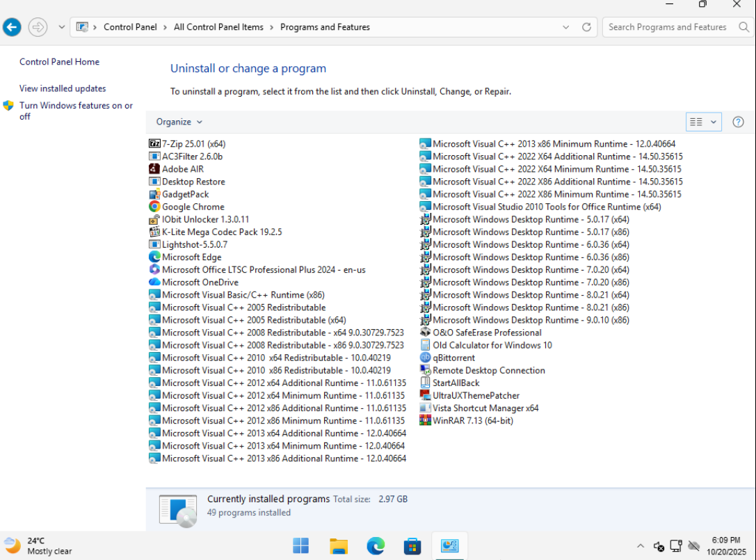Image resolution: width=756 pixels, height=560 pixels.
Task: Expand the address bar history dropdown
Action: pos(565,27)
